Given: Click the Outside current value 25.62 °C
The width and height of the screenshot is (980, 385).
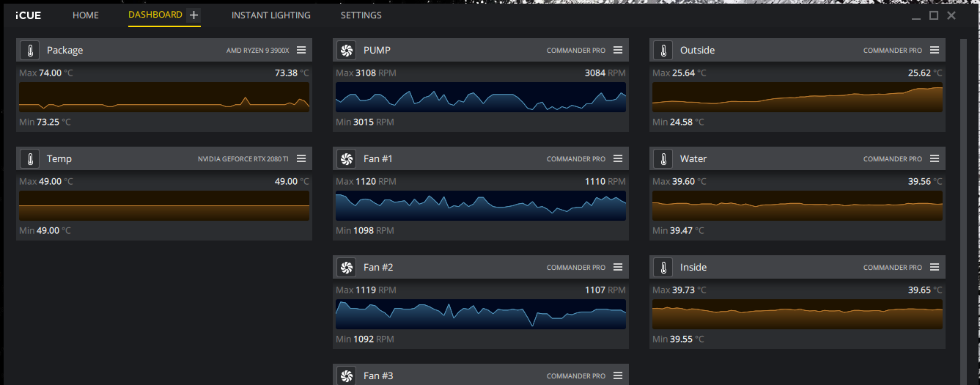Looking at the screenshot, I should tap(925, 73).
